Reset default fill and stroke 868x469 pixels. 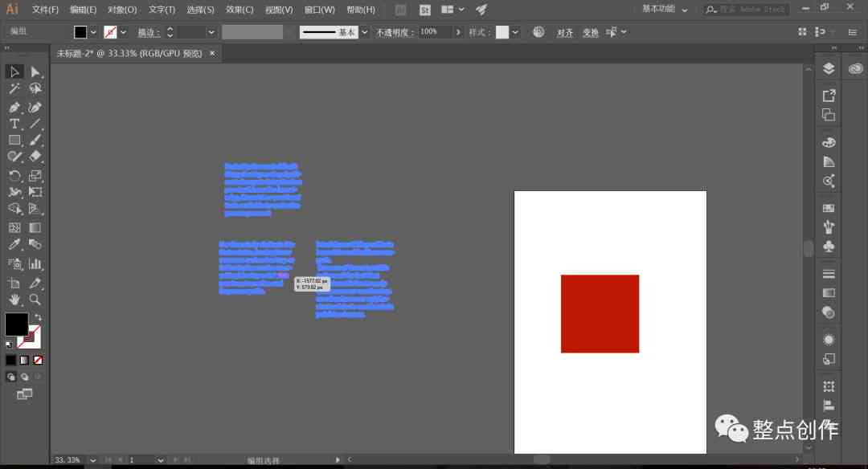click(9, 345)
